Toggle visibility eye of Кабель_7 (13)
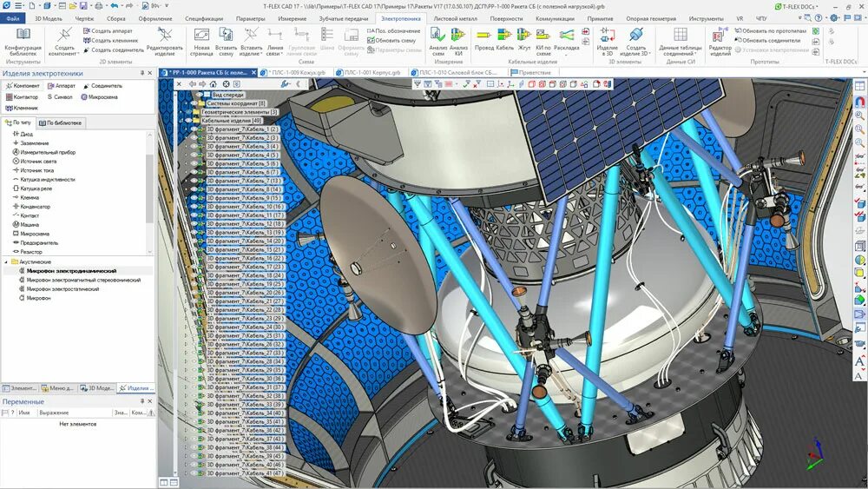The width and height of the screenshot is (868, 489). [x=194, y=181]
